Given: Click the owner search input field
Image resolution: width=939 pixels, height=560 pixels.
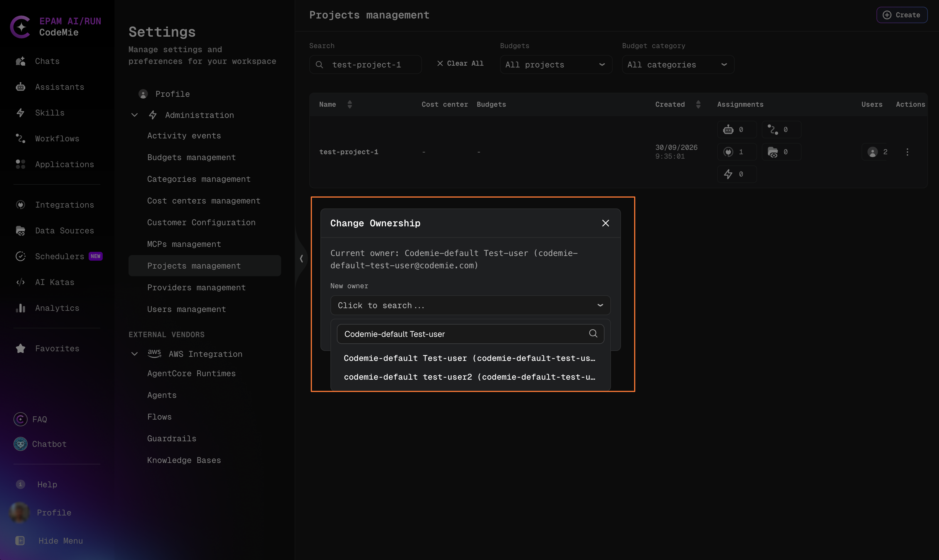Looking at the screenshot, I should [470, 334].
